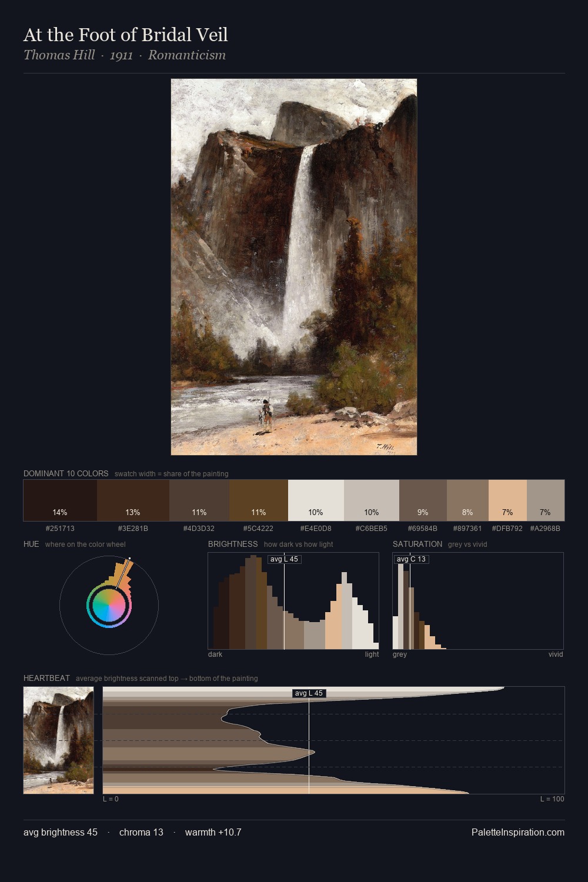Image resolution: width=588 pixels, height=882 pixels.
Task: Click the how dark vs how light caption
Action: click(299, 544)
